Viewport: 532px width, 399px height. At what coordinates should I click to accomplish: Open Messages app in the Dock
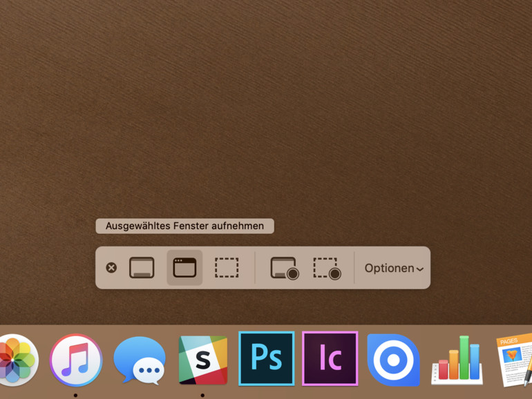pos(140,360)
